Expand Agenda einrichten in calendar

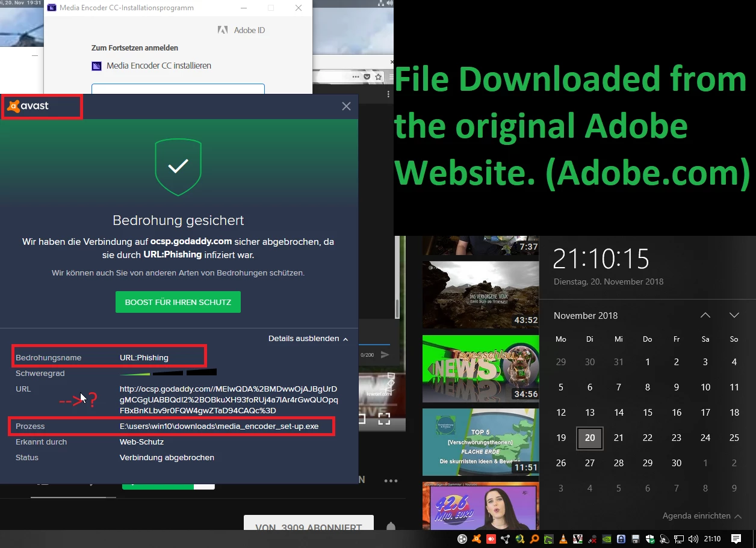[702, 516]
